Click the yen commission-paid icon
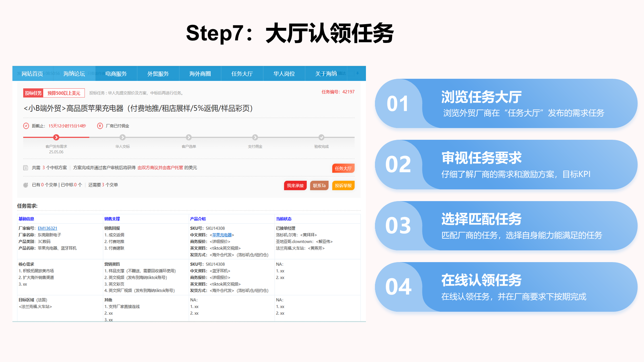The image size is (644, 362). coord(100,126)
